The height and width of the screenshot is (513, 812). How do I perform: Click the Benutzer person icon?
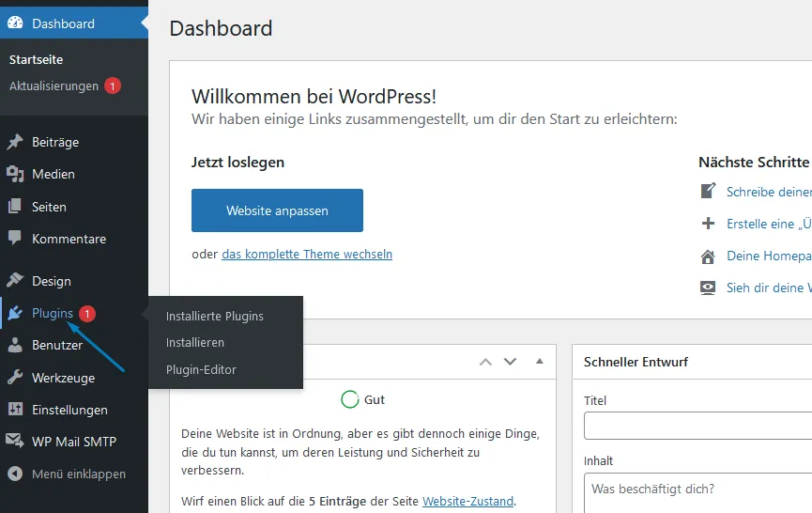15,345
